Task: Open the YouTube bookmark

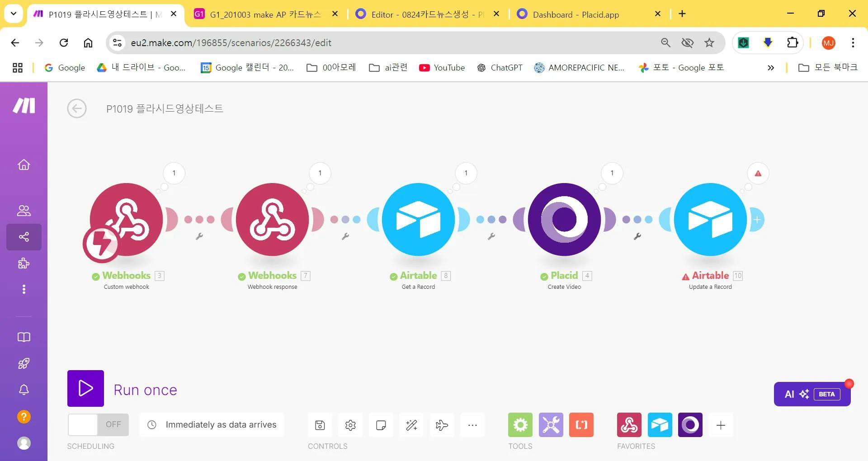Action: coord(442,68)
